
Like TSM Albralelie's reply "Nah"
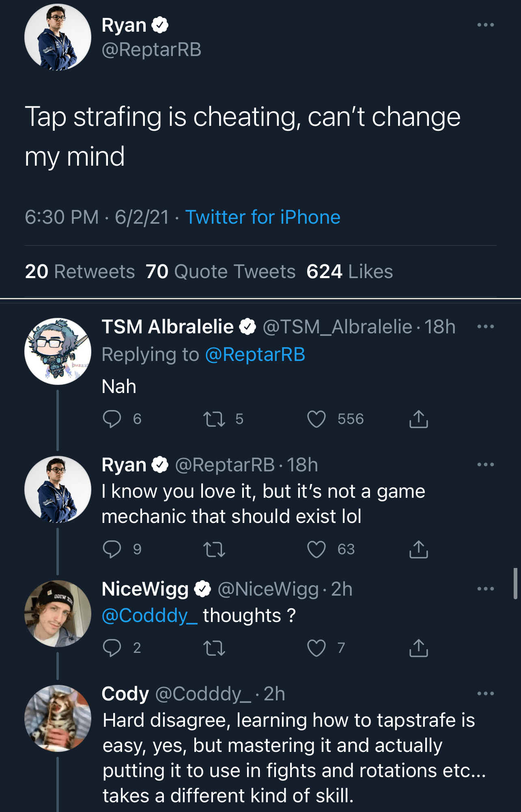pos(317,420)
